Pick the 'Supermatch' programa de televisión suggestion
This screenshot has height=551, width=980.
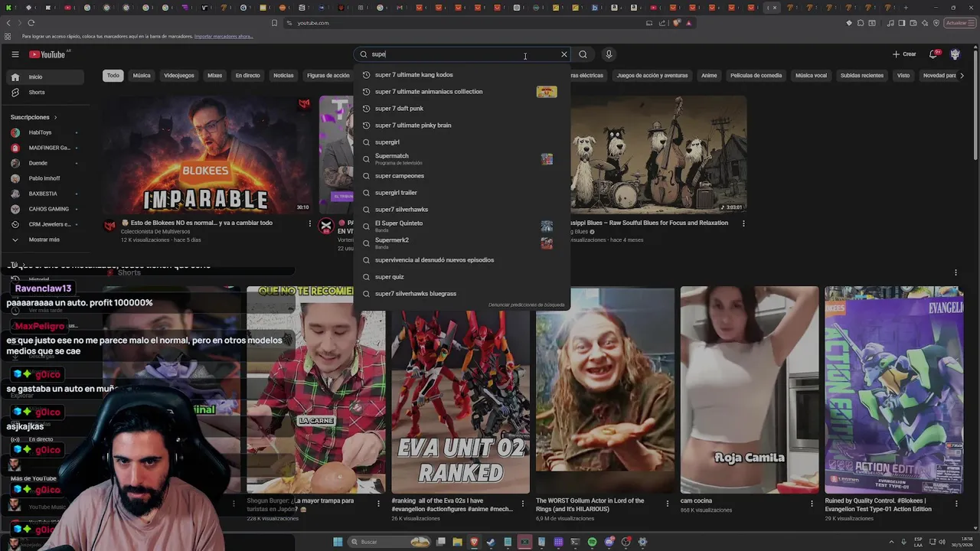pyautogui.click(x=462, y=159)
